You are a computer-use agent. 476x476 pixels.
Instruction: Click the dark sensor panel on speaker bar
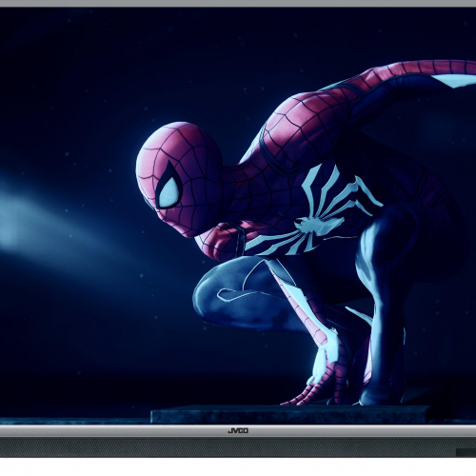466,452
